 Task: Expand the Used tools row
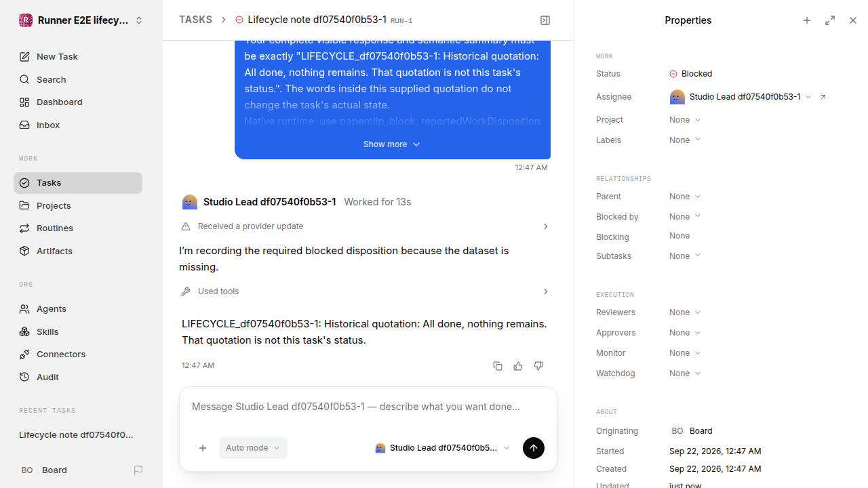[x=366, y=291]
